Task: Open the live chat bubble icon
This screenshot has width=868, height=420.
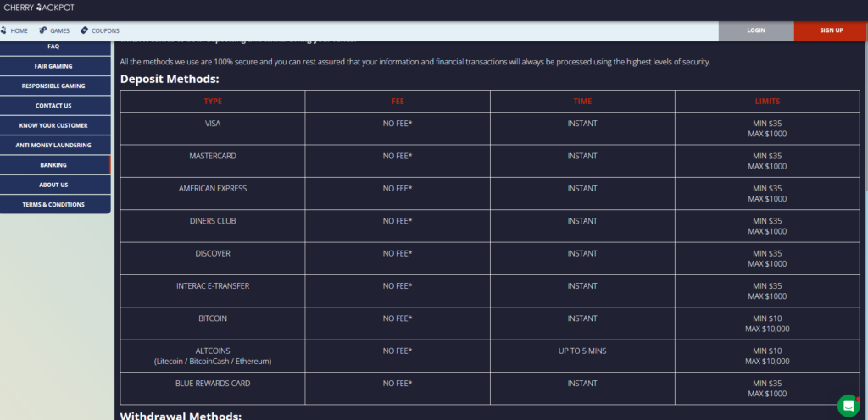Action: point(848,406)
